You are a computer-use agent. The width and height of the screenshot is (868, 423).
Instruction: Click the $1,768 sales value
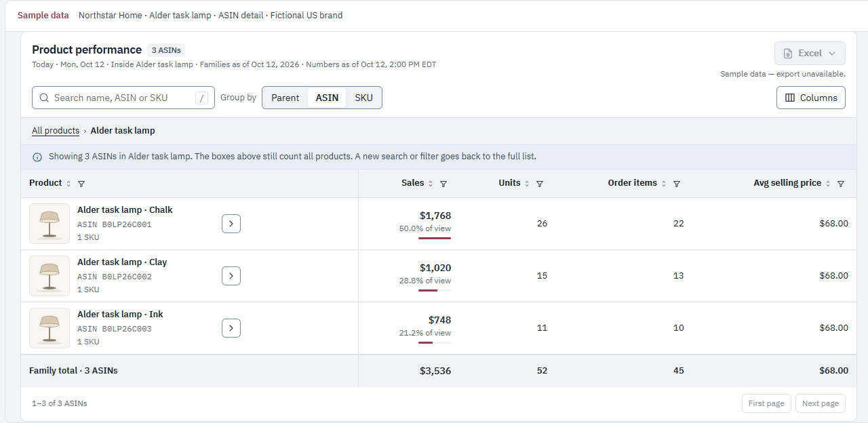pyautogui.click(x=435, y=216)
